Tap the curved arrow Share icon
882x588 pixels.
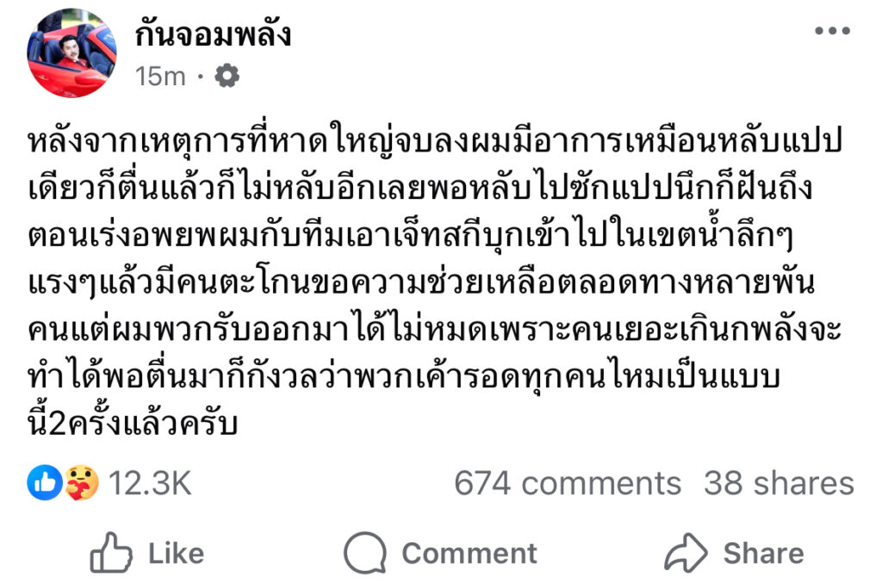pos(686,553)
